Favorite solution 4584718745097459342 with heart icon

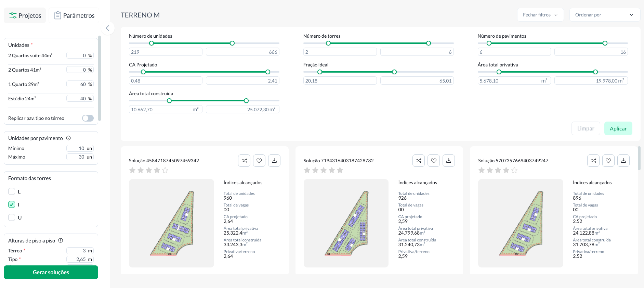coord(259,161)
